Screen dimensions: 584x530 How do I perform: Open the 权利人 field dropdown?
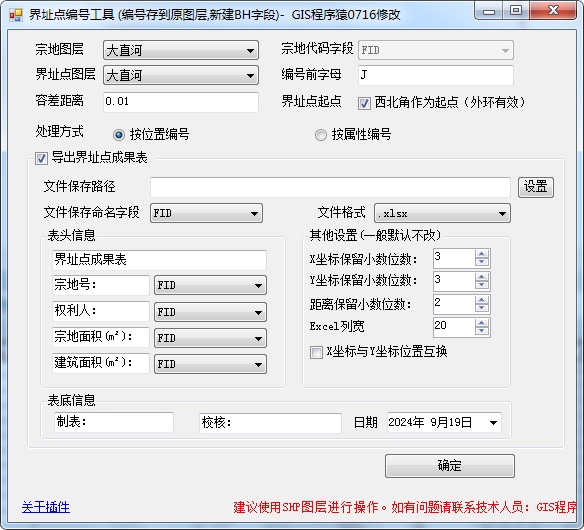pyautogui.click(x=210, y=312)
